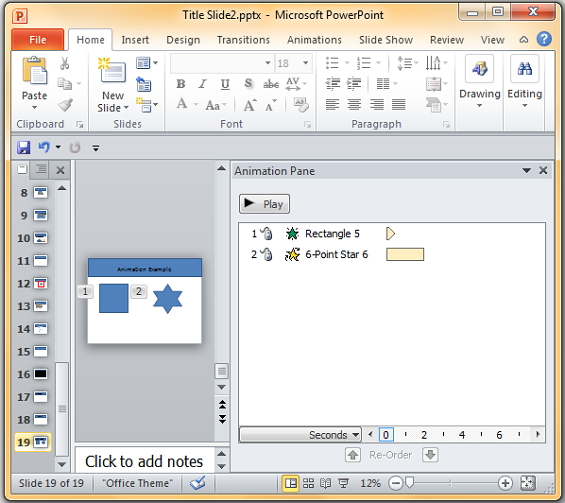Open the font size dropdown

click(x=305, y=63)
